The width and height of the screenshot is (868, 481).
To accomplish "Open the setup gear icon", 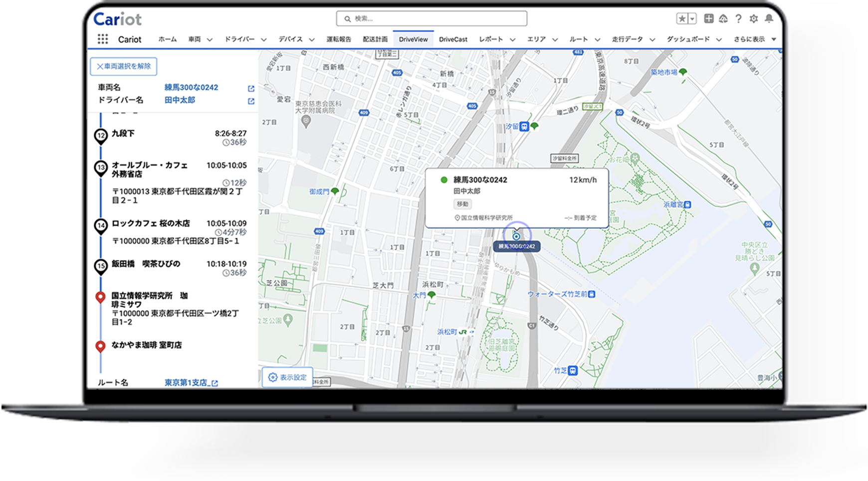I will pos(754,18).
